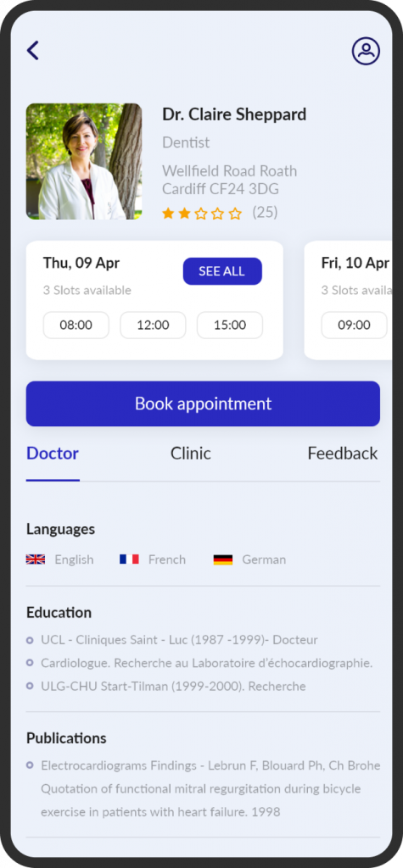Open the user profile icon
The image size is (403, 868).
pyautogui.click(x=366, y=51)
